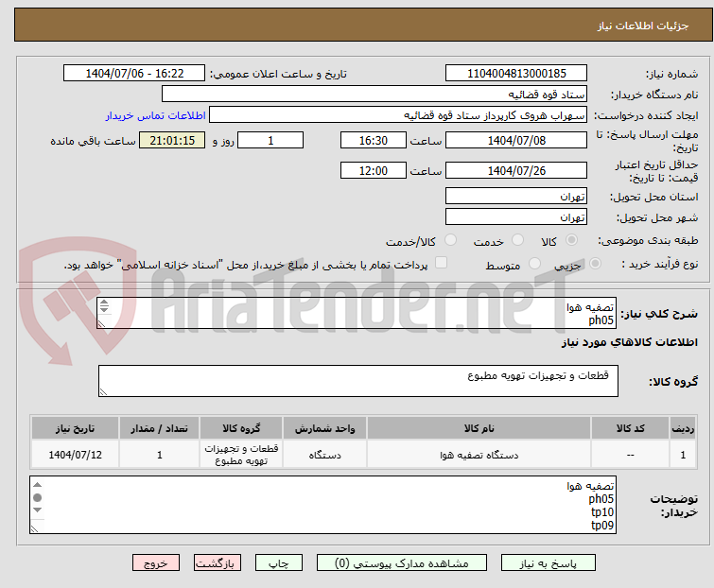Image resolution: width=714 pixels, height=588 pixels.
Task: Click the scroll thumb in توضیحات خریدار box
Action: pos(37,497)
